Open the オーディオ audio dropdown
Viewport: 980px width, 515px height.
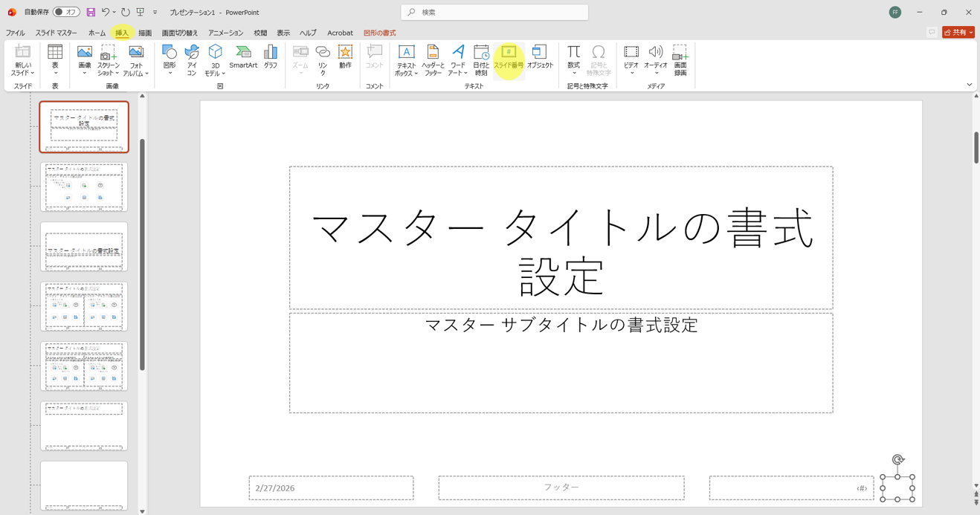[655, 73]
